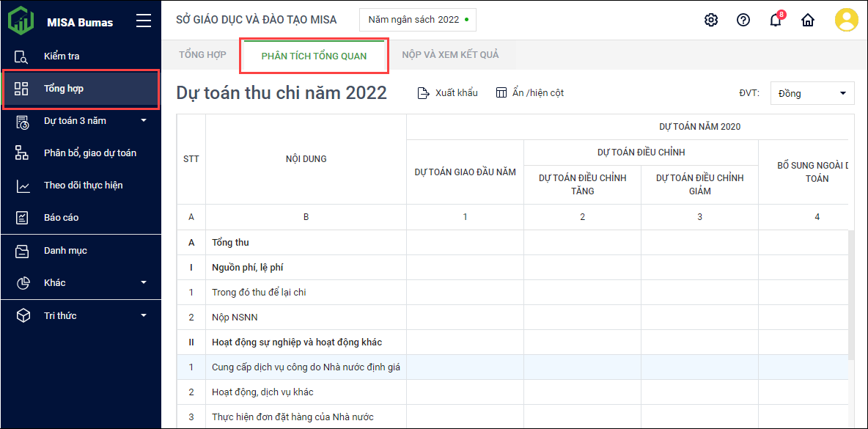Image resolution: width=868 pixels, height=429 pixels.
Task: Click the Xuất khẩu export button
Action: pos(447,93)
